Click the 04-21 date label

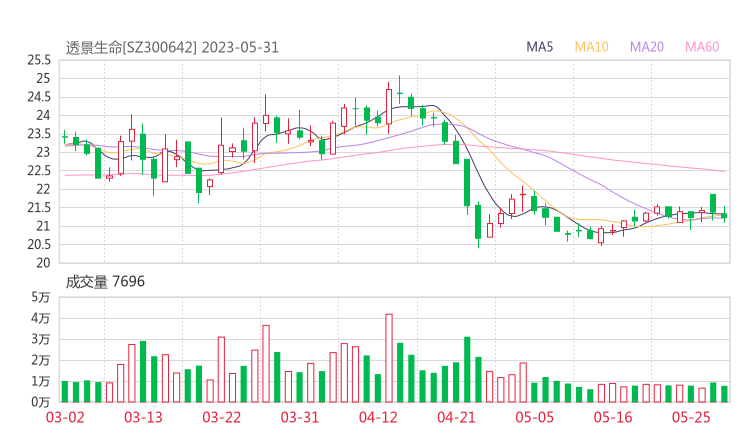[x=456, y=417]
